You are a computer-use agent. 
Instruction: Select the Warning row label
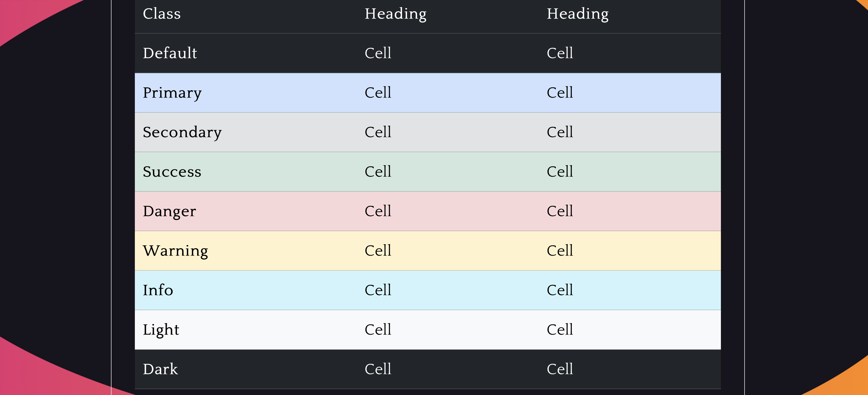[x=175, y=251]
